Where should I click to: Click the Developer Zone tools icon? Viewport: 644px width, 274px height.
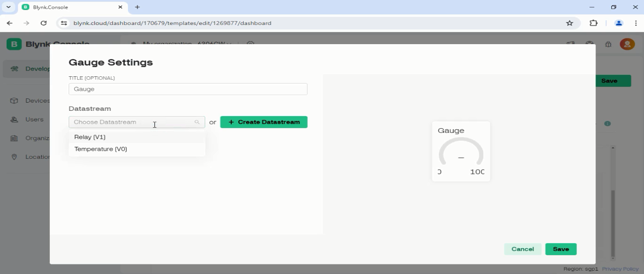[14, 69]
